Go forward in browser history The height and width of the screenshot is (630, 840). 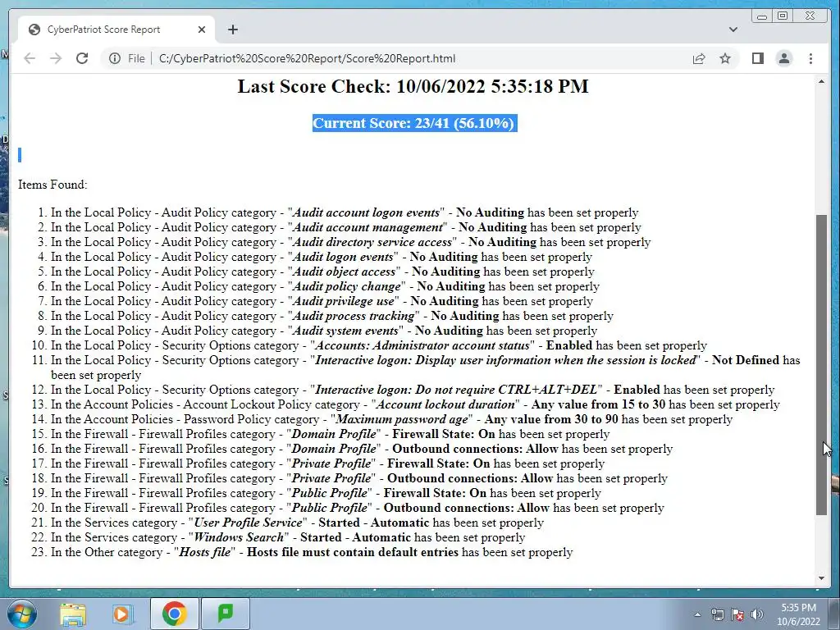56,58
